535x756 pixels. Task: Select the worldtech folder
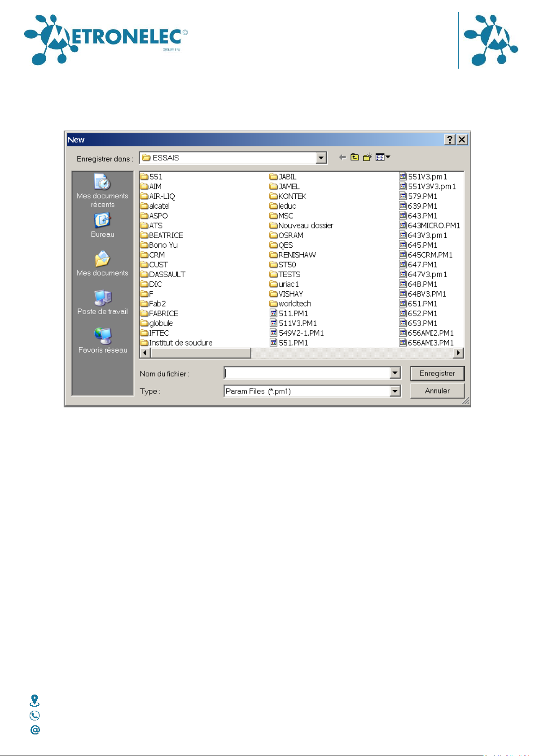tap(290, 304)
